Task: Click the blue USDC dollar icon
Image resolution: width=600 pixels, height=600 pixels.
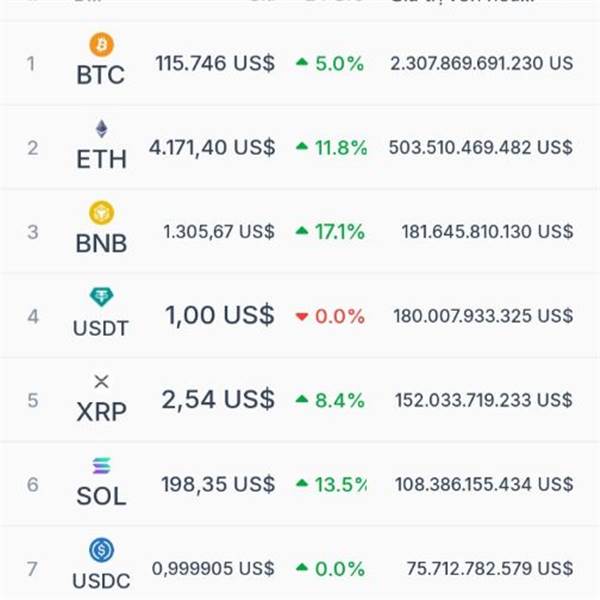Action: point(101,550)
